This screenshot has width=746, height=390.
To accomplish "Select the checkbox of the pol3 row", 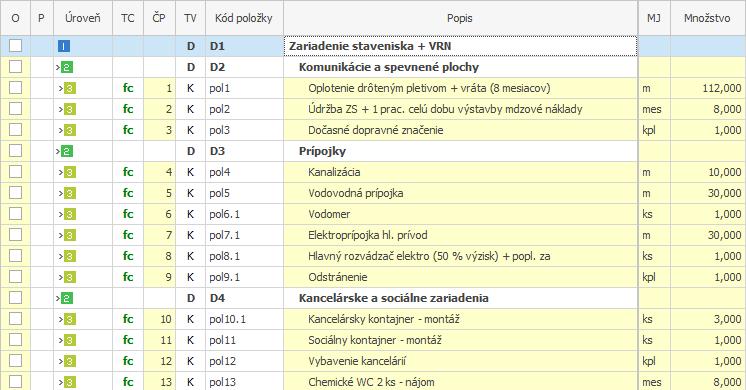I will click(x=15, y=129).
